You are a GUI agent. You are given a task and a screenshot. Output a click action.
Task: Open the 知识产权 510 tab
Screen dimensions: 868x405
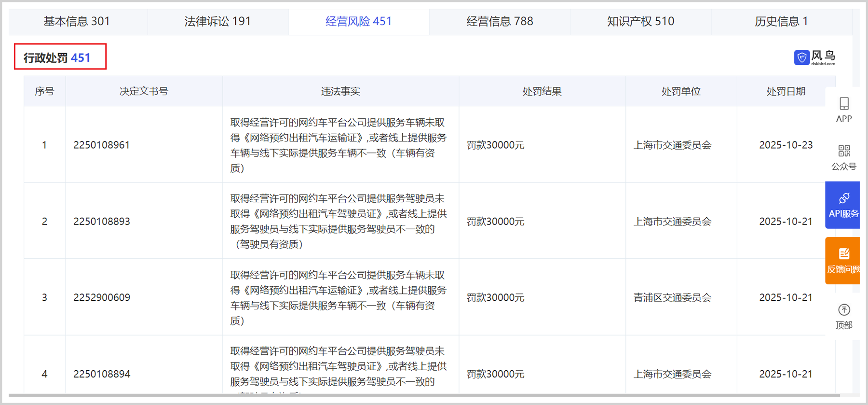point(640,22)
